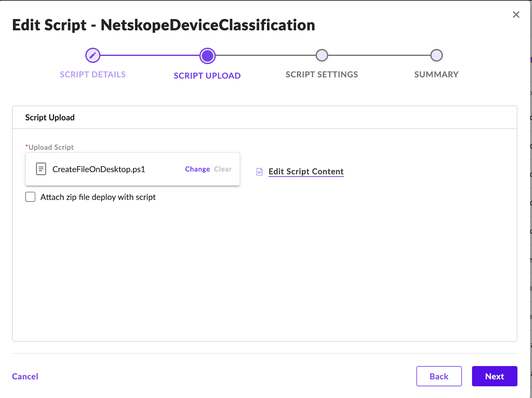
Task: Click the Upload Script field label
Action: point(50,147)
